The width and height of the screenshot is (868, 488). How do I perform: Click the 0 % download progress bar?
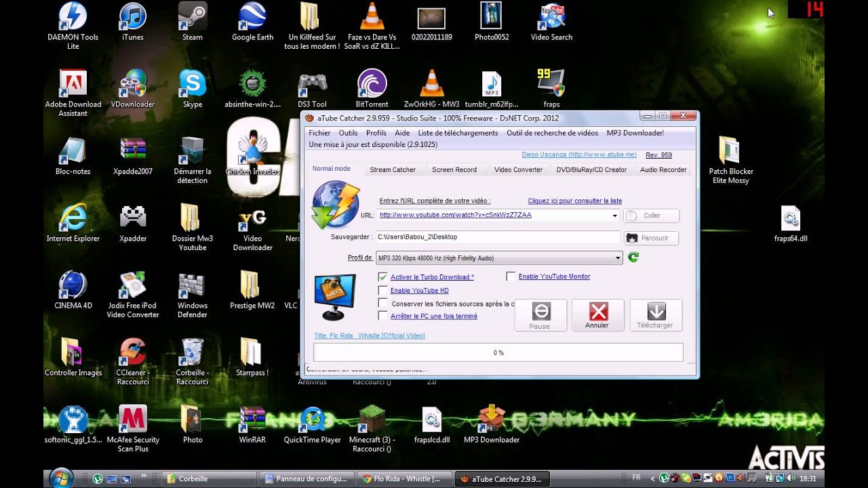point(498,352)
